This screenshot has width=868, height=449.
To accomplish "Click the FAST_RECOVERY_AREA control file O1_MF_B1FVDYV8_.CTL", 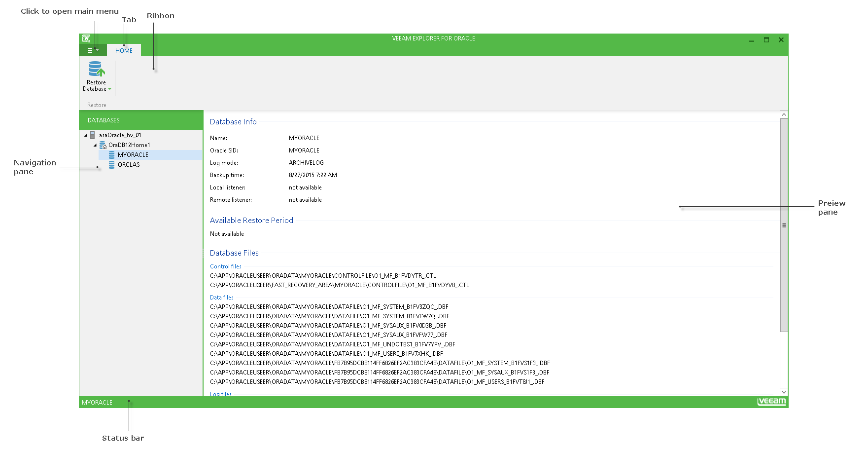I will 340,285.
